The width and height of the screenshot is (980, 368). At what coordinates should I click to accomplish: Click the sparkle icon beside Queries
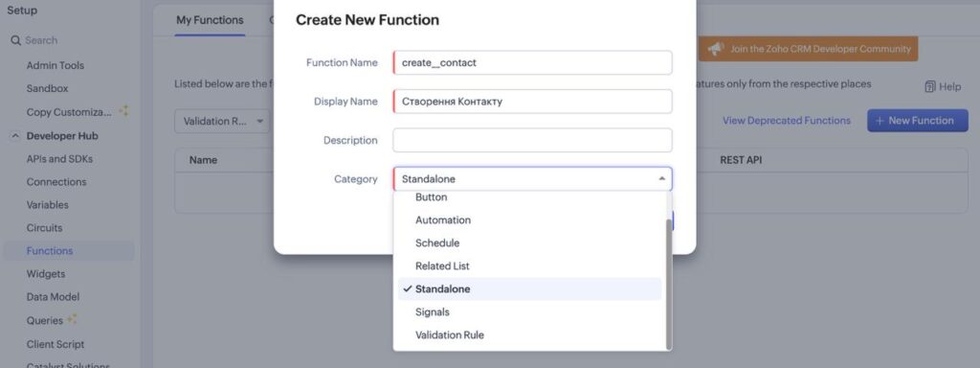(x=73, y=319)
